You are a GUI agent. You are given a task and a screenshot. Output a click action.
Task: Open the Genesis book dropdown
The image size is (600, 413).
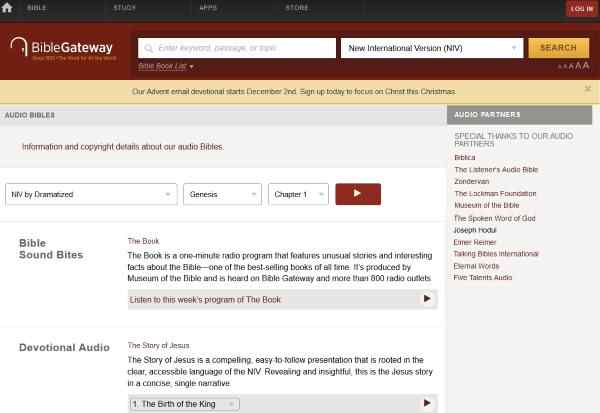pos(222,194)
